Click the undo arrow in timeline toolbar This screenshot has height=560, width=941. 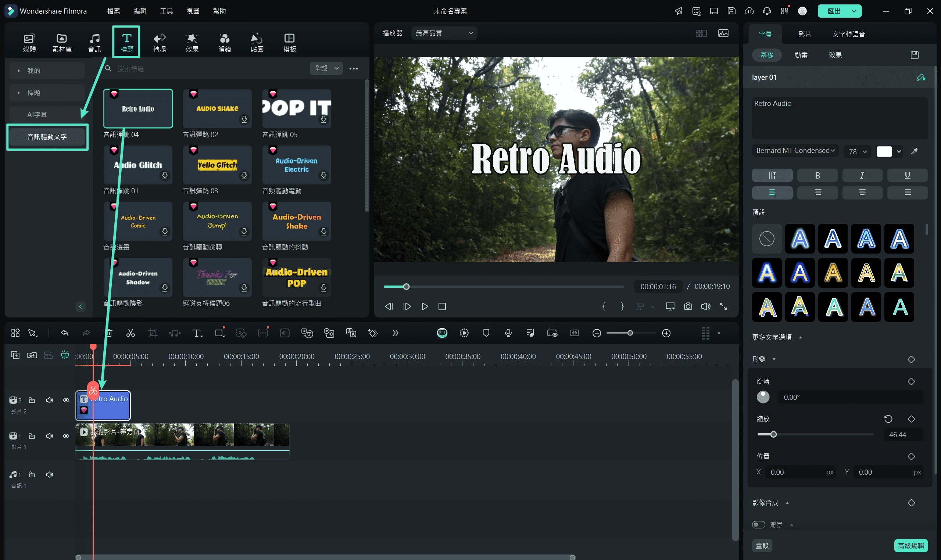pyautogui.click(x=65, y=333)
